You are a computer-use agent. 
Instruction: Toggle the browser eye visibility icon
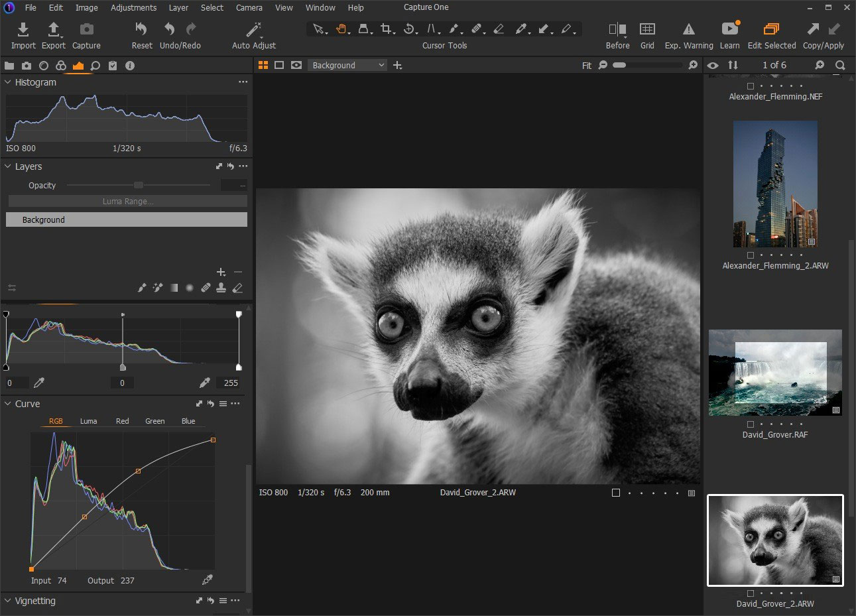pyautogui.click(x=713, y=65)
